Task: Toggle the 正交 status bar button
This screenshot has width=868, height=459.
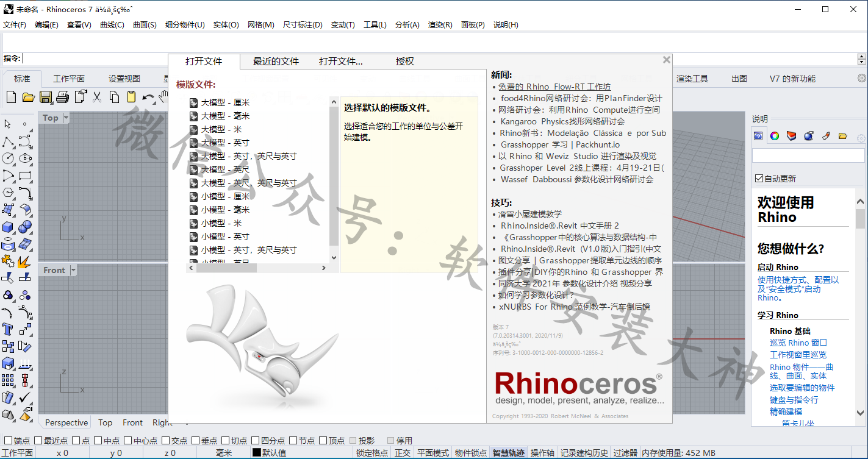Action: point(403,453)
